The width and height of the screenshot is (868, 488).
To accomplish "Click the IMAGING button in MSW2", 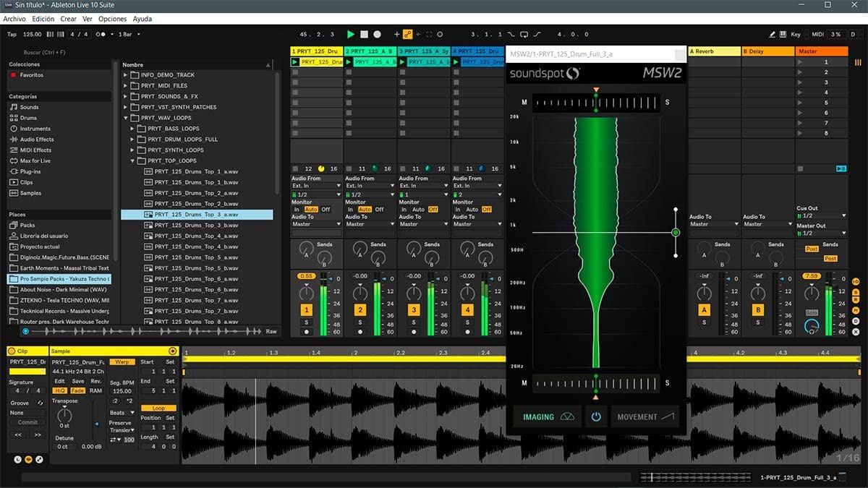I will [547, 417].
